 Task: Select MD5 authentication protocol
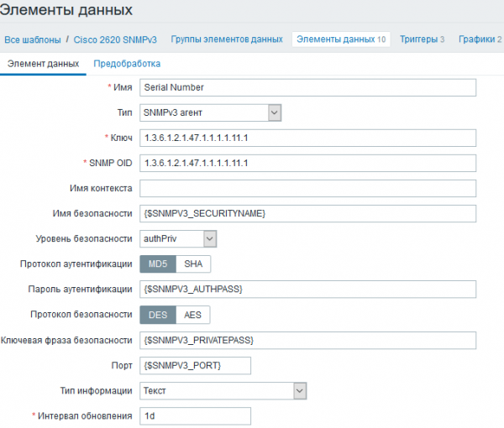tap(158, 264)
